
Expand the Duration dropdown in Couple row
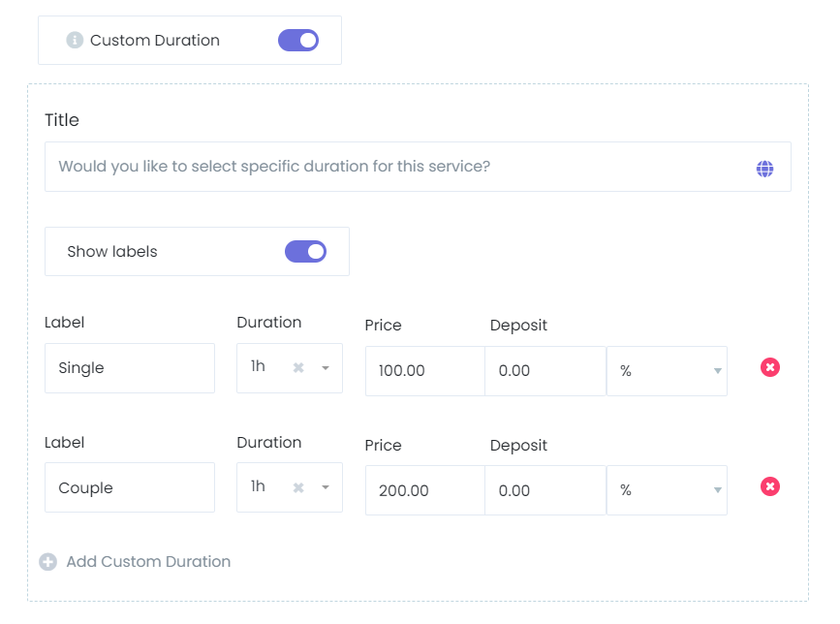click(327, 486)
